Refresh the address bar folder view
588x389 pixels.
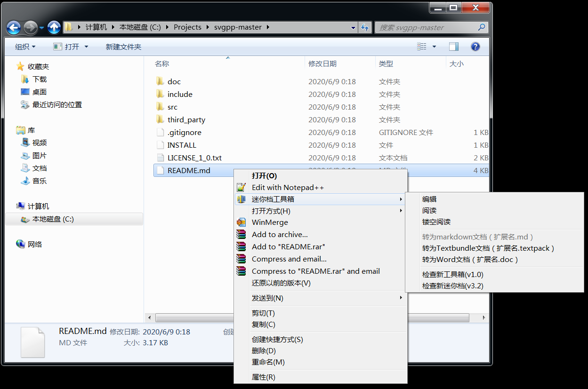(x=365, y=28)
